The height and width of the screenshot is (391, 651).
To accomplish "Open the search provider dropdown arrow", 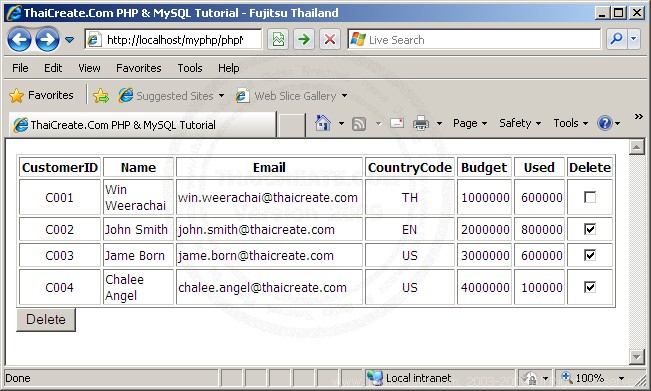I will tap(634, 39).
